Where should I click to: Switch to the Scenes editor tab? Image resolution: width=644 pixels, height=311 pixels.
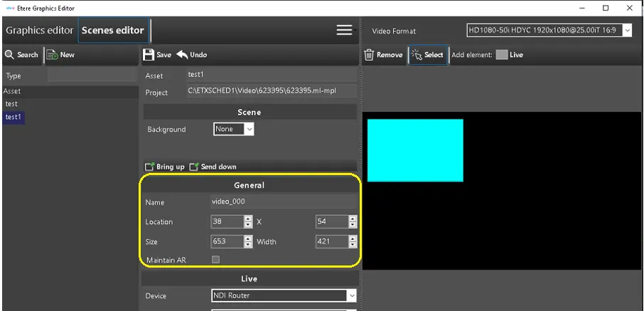112,31
